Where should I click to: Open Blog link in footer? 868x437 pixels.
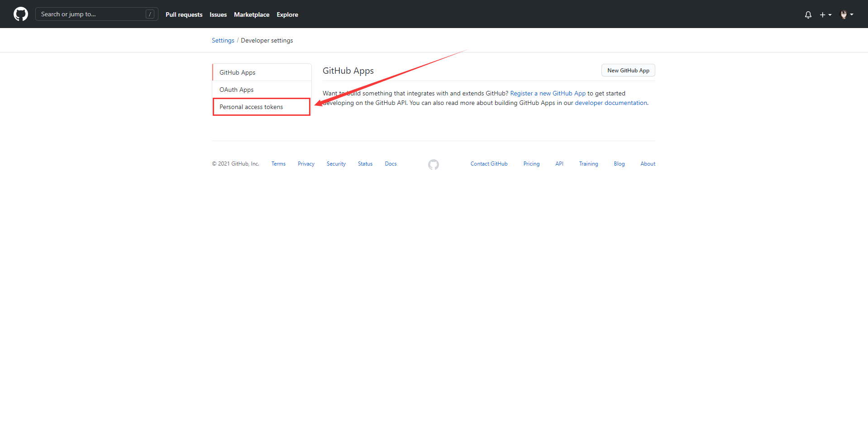(619, 164)
